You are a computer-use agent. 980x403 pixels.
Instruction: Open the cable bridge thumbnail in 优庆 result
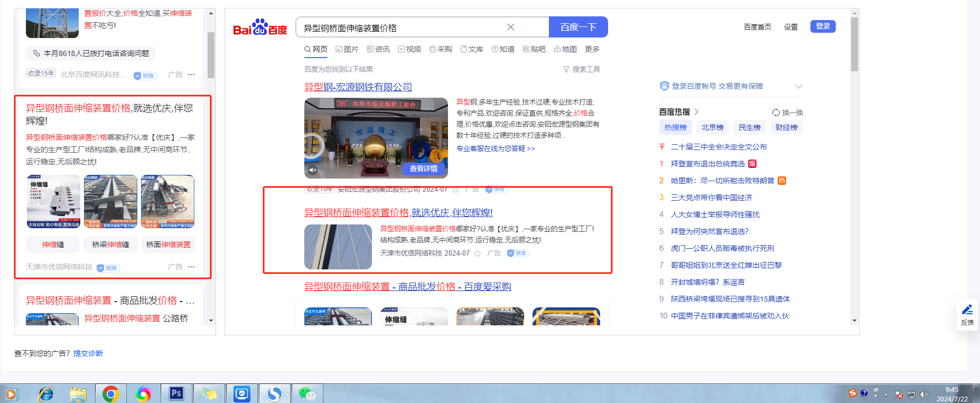[338, 247]
